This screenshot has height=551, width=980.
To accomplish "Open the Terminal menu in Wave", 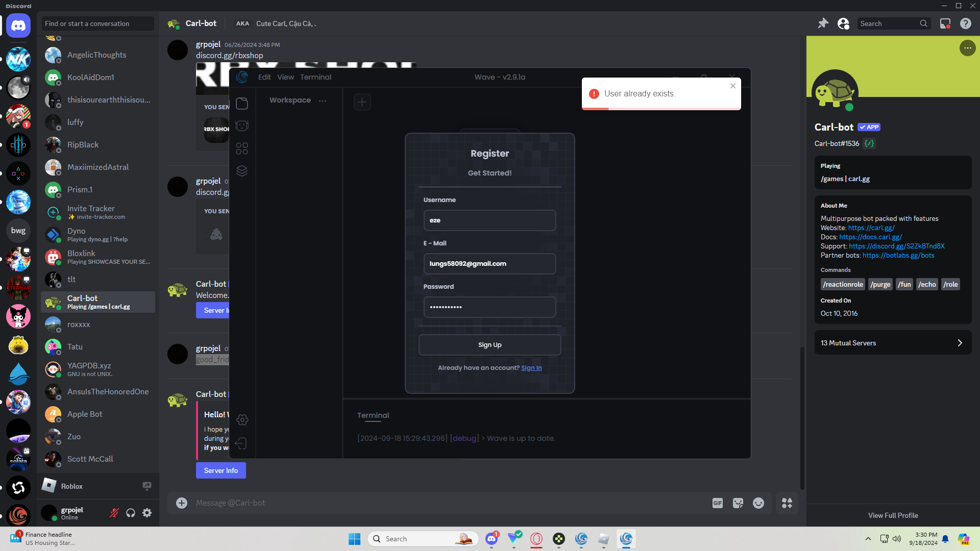I will (315, 77).
